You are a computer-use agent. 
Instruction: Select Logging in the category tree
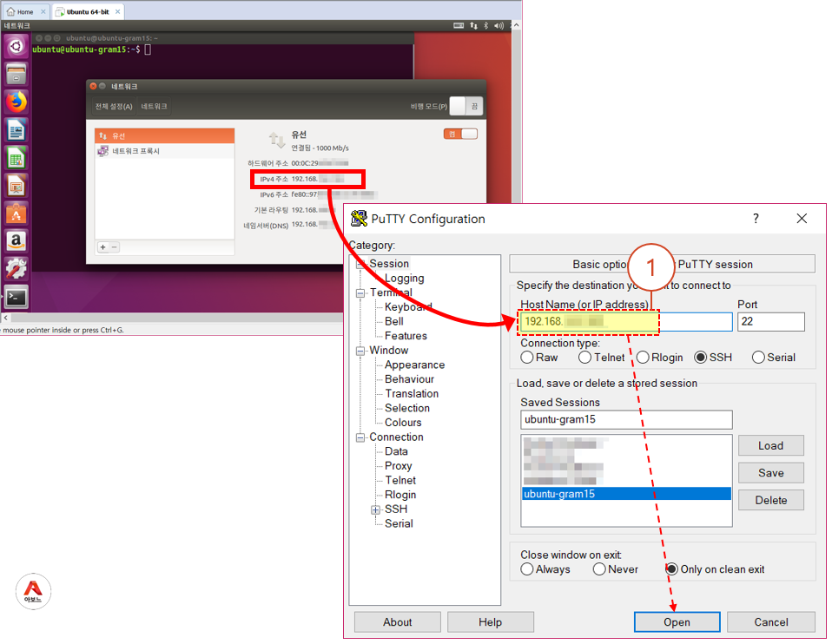click(x=404, y=278)
